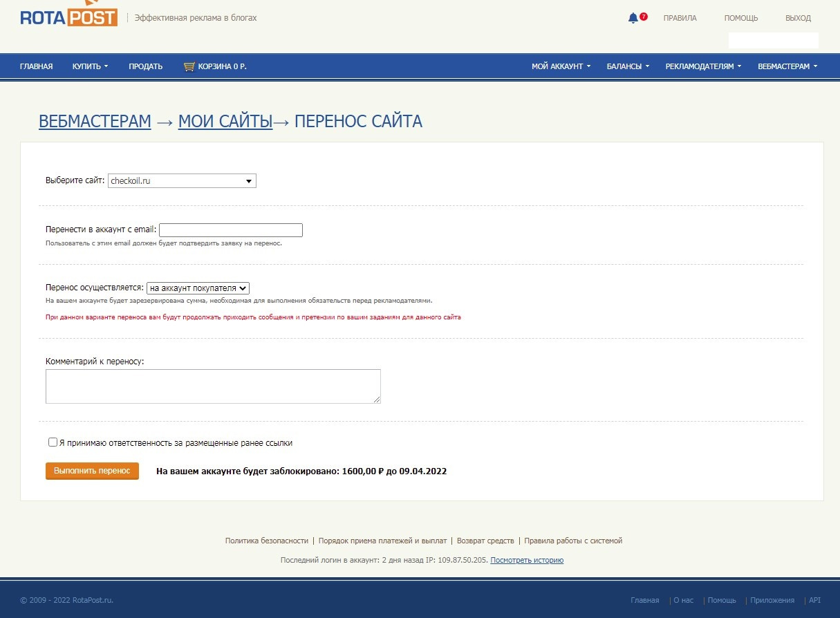This screenshot has width=840, height=618.
Task: Click the RotaPost logo
Action: click(x=68, y=15)
